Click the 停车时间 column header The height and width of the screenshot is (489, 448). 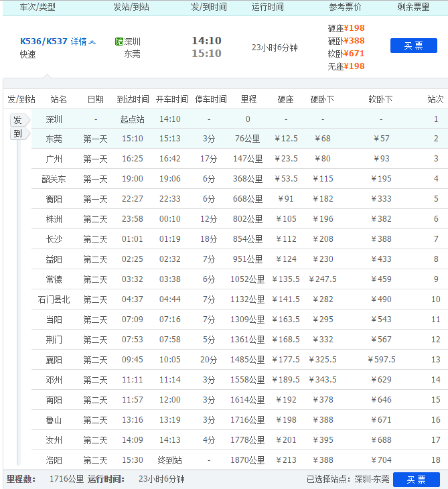[x=211, y=99]
